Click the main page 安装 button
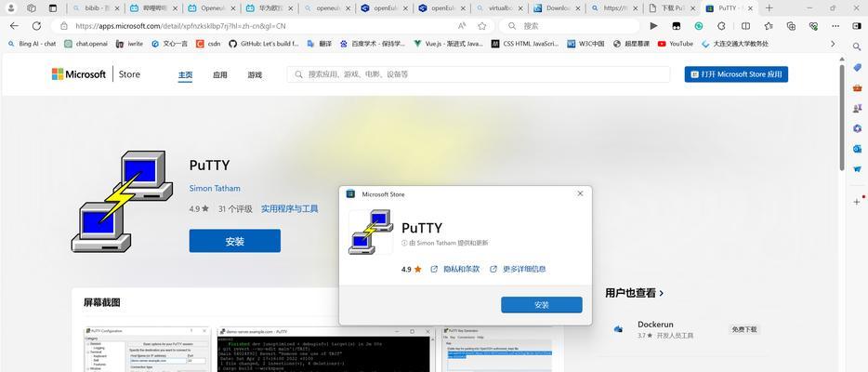Image resolution: width=868 pixels, height=372 pixels. tap(235, 242)
